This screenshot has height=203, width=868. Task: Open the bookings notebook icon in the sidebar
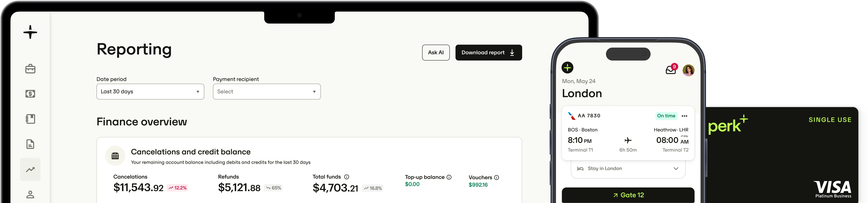tap(30, 119)
